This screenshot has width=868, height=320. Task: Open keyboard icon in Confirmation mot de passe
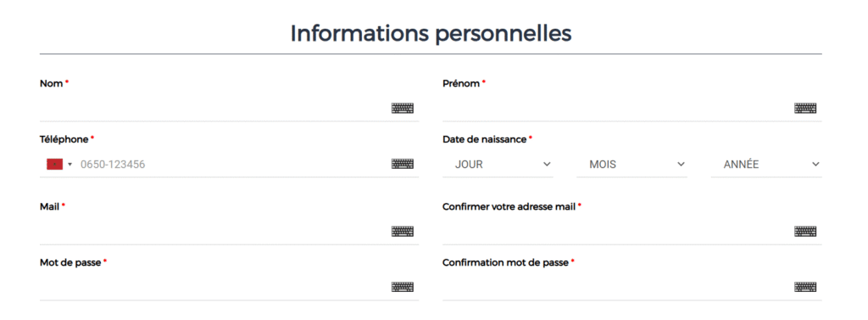[x=805, y=287]
